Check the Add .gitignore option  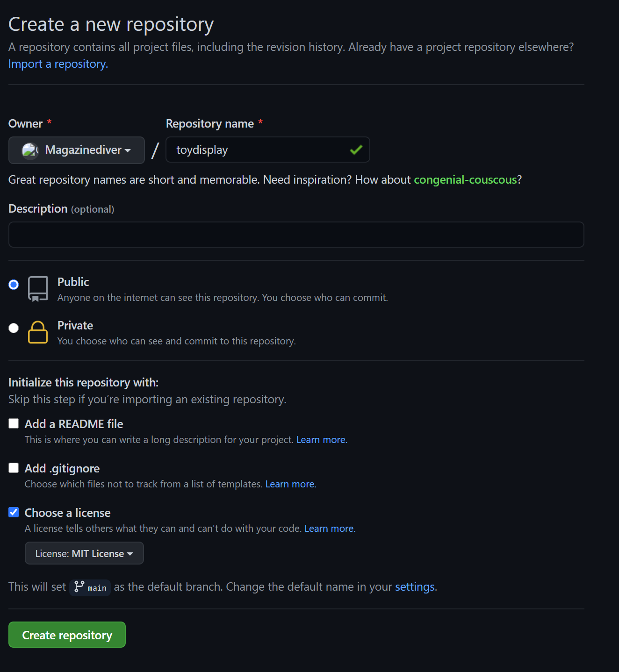pos(14,468)
